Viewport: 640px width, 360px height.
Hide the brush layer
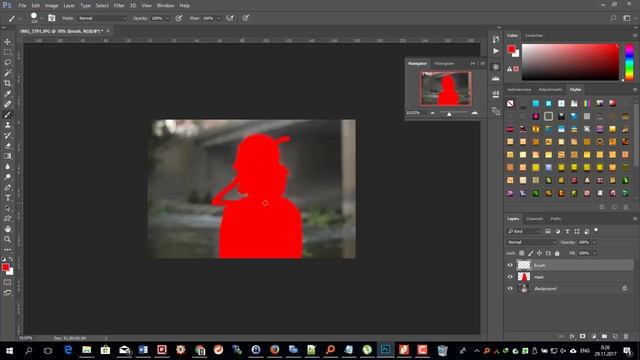pos(510,265)
